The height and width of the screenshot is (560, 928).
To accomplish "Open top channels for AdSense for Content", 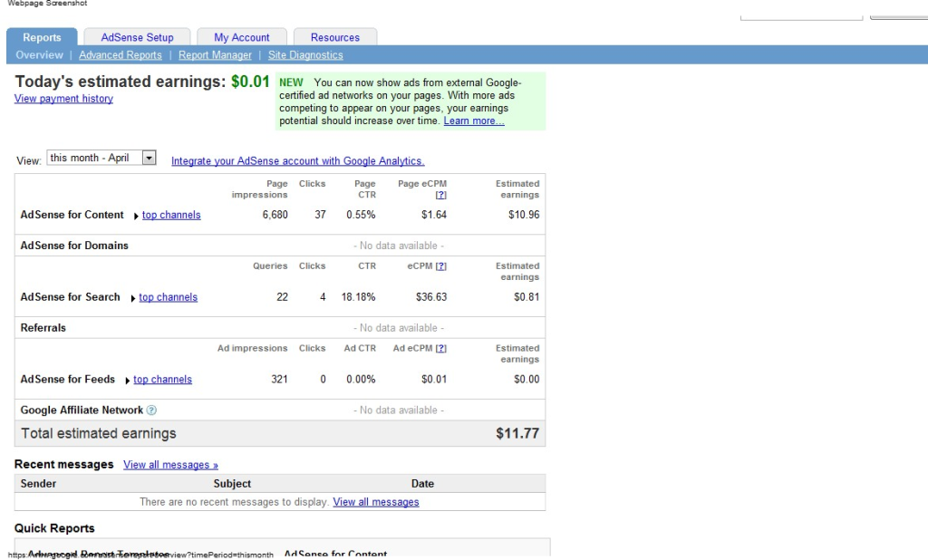I will point(171,216).
